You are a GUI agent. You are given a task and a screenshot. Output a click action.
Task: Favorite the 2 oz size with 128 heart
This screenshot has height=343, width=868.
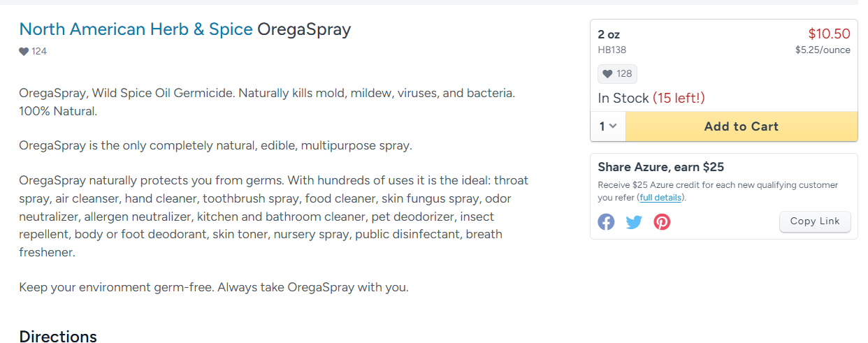[x=617, y=74]
